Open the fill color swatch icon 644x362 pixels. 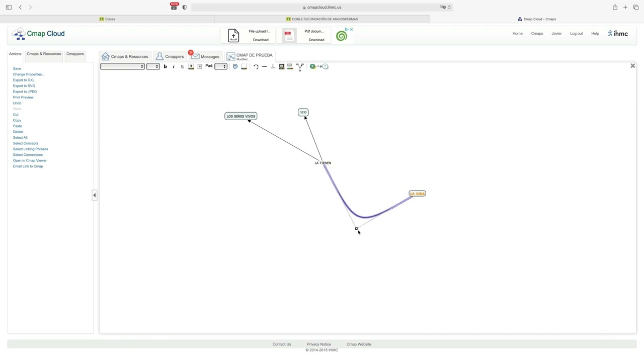(x=244, y=66)
